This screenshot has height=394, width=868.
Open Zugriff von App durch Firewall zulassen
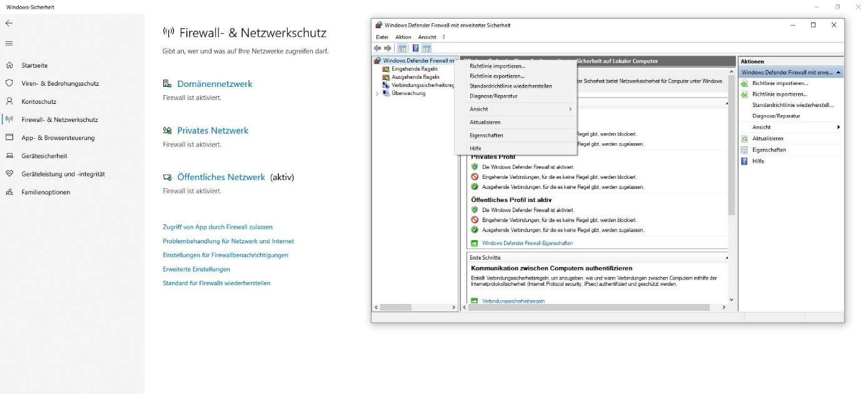click(x=218, y=227)
